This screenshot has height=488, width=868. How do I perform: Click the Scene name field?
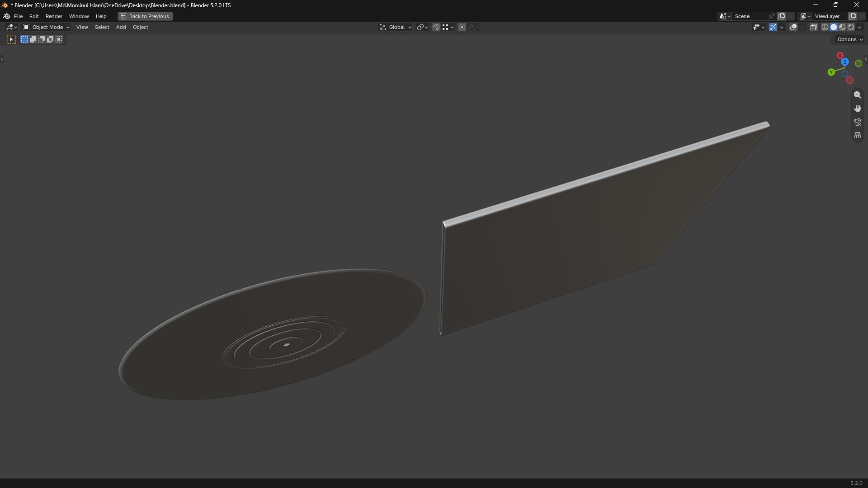point(750,16)
